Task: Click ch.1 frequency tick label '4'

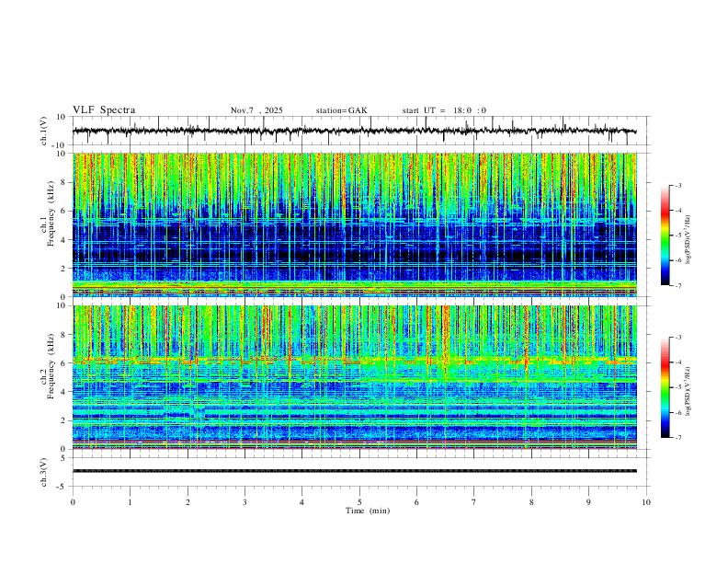Action: pos(65,240)
